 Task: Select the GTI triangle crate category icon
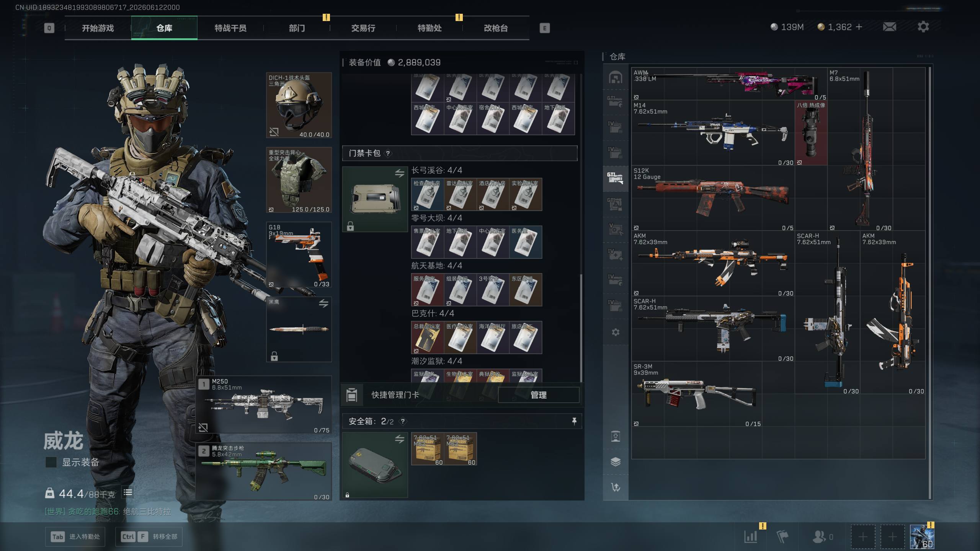tap(616, 204)
